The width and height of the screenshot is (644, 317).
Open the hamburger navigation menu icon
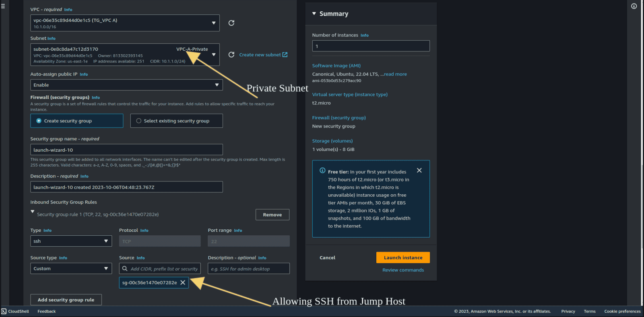[x=3, y=6]
